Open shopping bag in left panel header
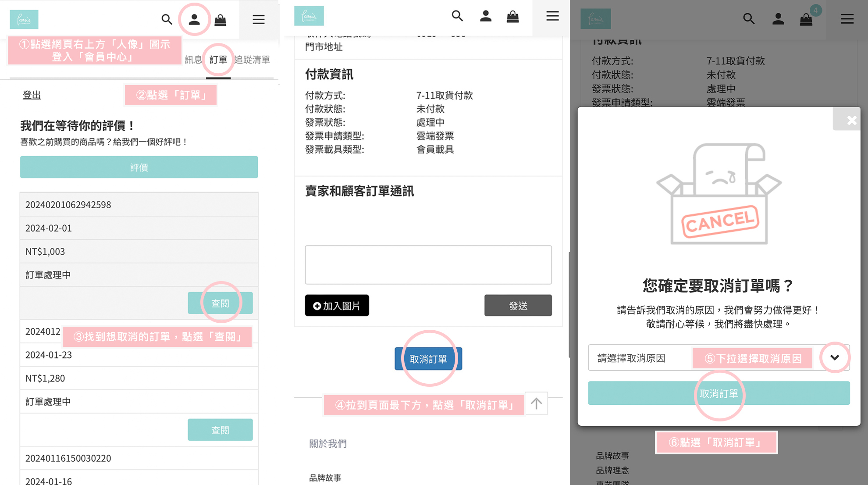 [220, 20]
